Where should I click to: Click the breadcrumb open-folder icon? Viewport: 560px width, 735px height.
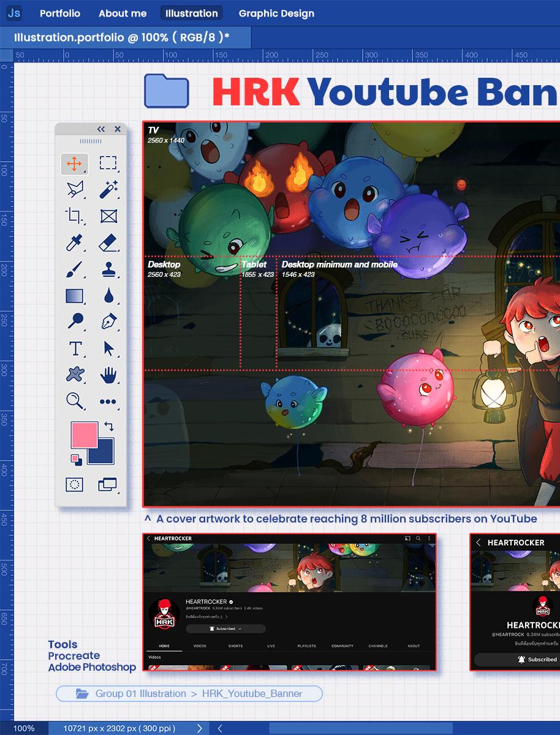point(82,694)
